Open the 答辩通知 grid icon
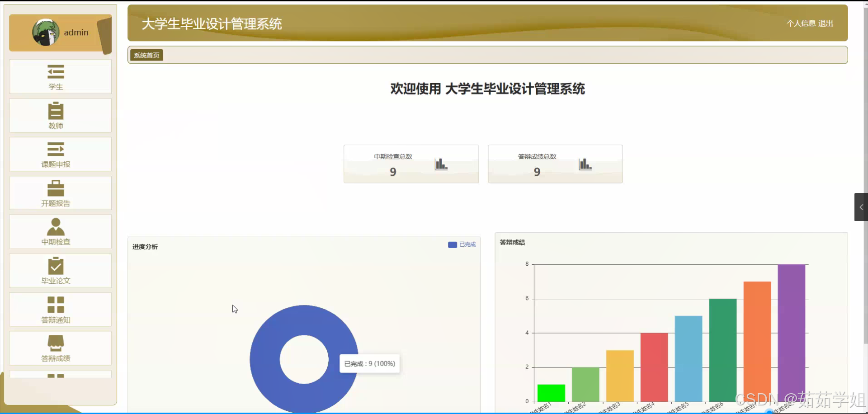The image size is (868, 414). click(x=56, y=305)
